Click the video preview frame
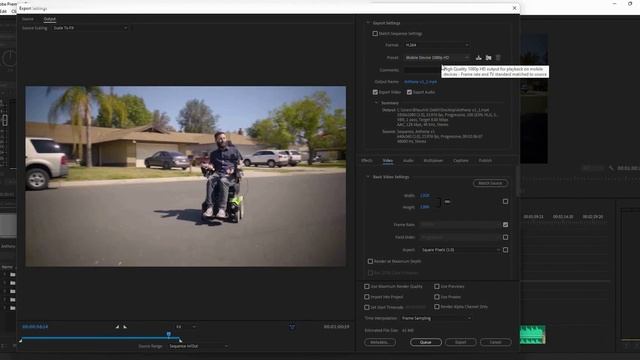 tap(186, 176)
